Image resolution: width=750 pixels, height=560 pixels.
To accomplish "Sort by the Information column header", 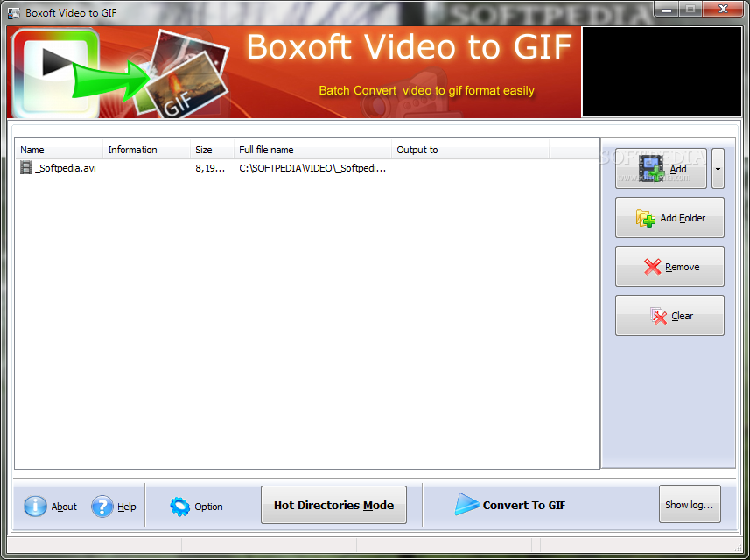I will (x=146, y=150).
